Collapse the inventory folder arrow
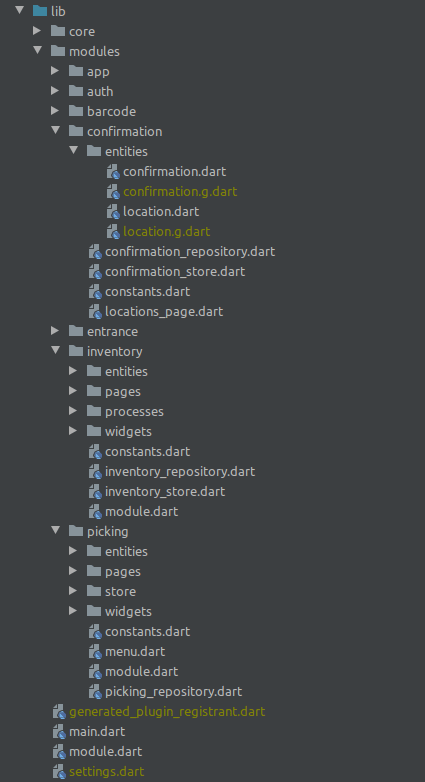This screenshot has height=782, width=425. pos(55,350)
